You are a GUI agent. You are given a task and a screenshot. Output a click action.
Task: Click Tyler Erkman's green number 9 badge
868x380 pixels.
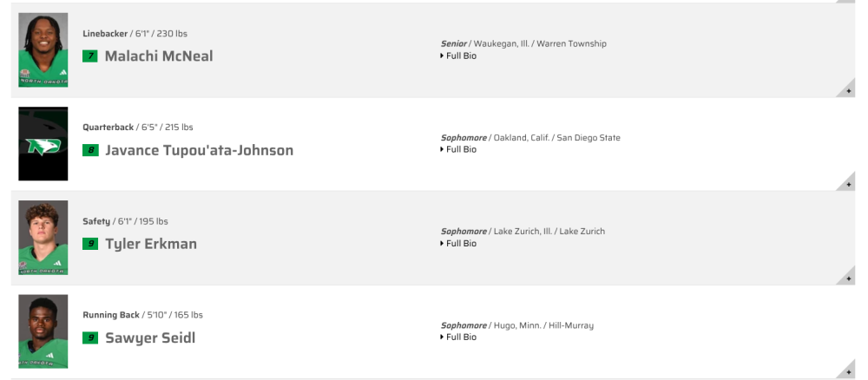pyautogui.click(x=90, y=244)
